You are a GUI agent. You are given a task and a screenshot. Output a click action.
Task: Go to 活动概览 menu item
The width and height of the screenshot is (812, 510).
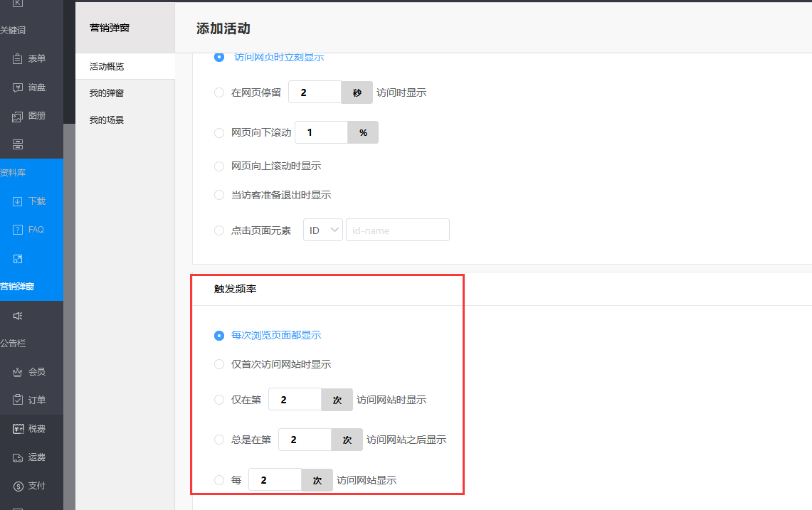(x=107, y=66)
